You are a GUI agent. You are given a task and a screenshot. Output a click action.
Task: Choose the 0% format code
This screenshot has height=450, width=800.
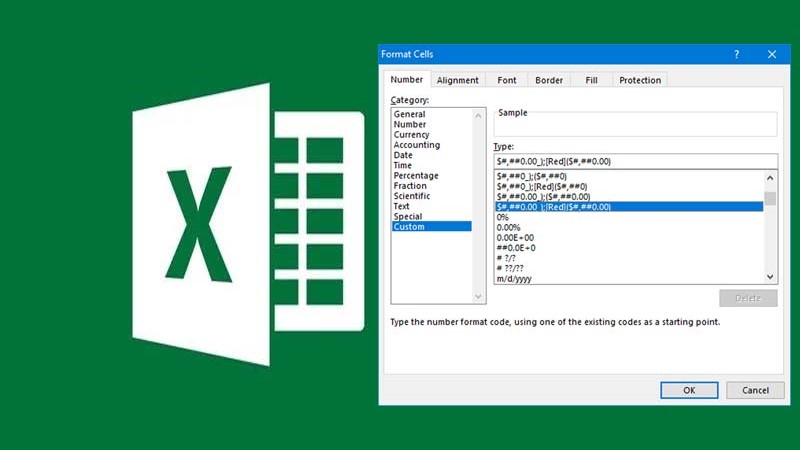[629, 217]
